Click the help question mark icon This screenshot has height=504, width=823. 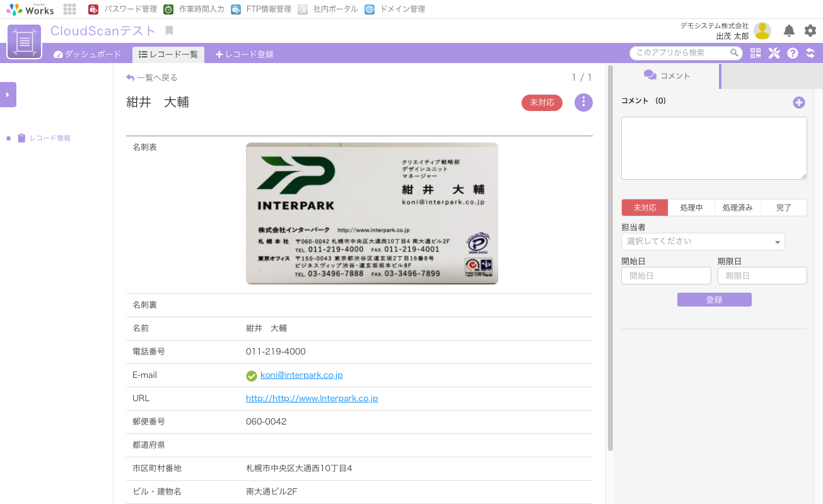(793, 54)
